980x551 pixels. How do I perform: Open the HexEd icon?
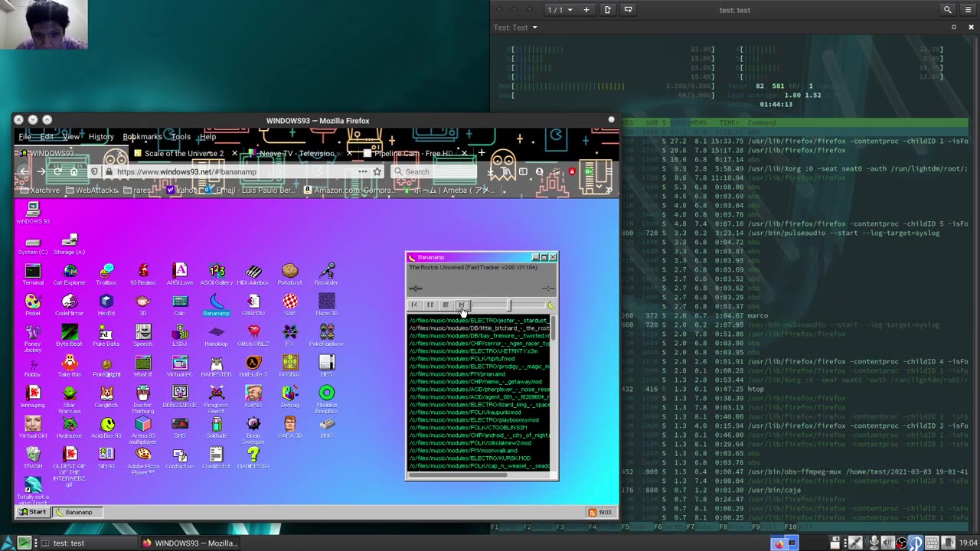coord(106,305)
